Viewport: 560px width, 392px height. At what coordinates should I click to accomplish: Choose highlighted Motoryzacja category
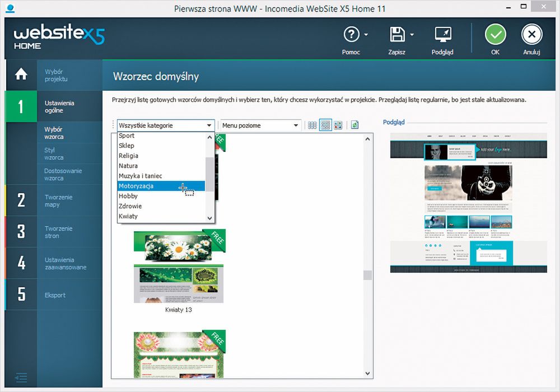coord(161,186)
